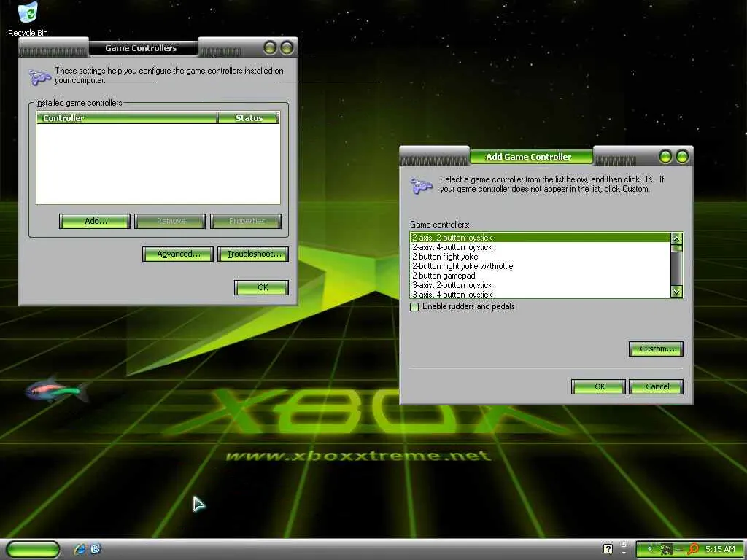Select 2-axis, 2-button joystick
This screenshot has height=560, width=747.
pos(541,237)
